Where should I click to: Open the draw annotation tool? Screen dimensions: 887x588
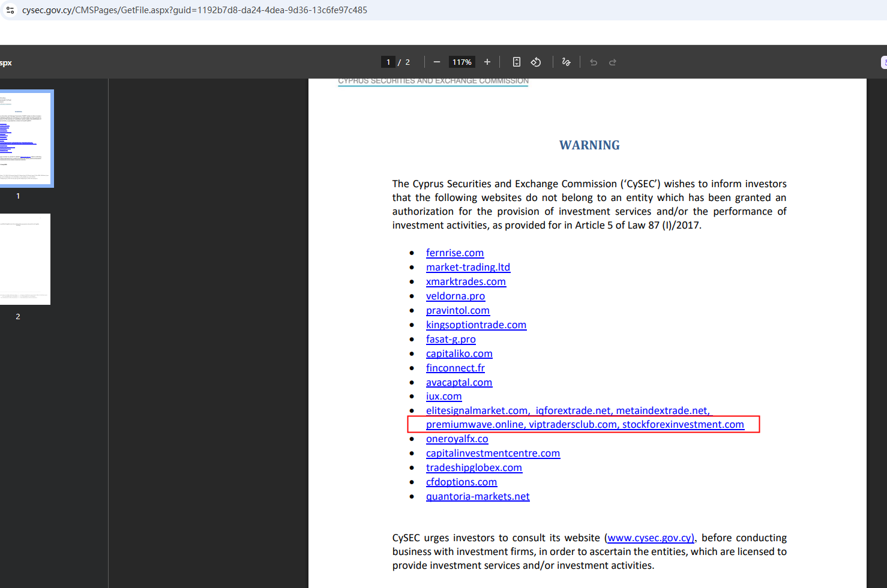566,62
